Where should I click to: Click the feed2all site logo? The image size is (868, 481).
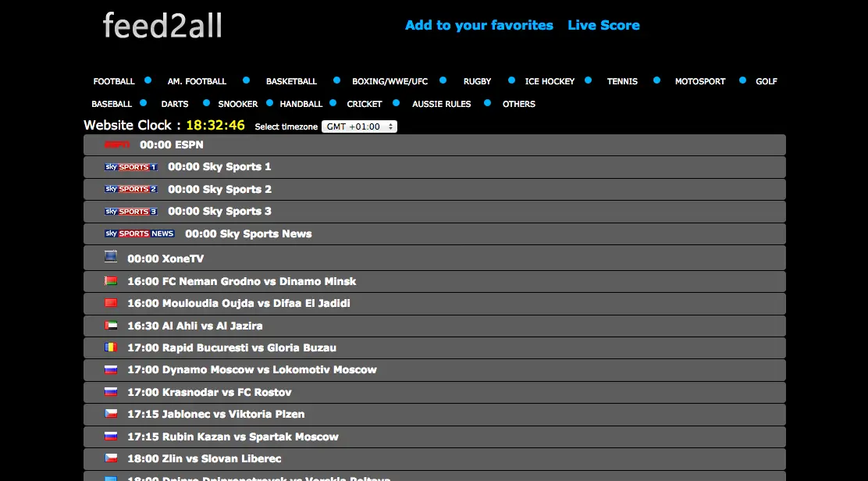(x=162, y=26)
